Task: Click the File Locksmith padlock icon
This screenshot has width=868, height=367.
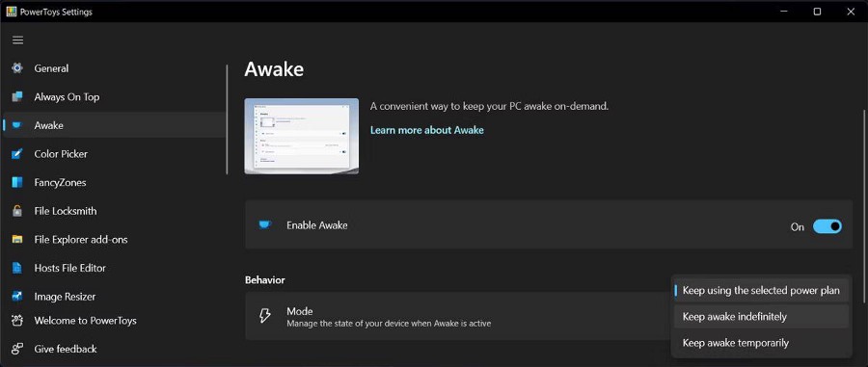Action: [x=17, y=211]
